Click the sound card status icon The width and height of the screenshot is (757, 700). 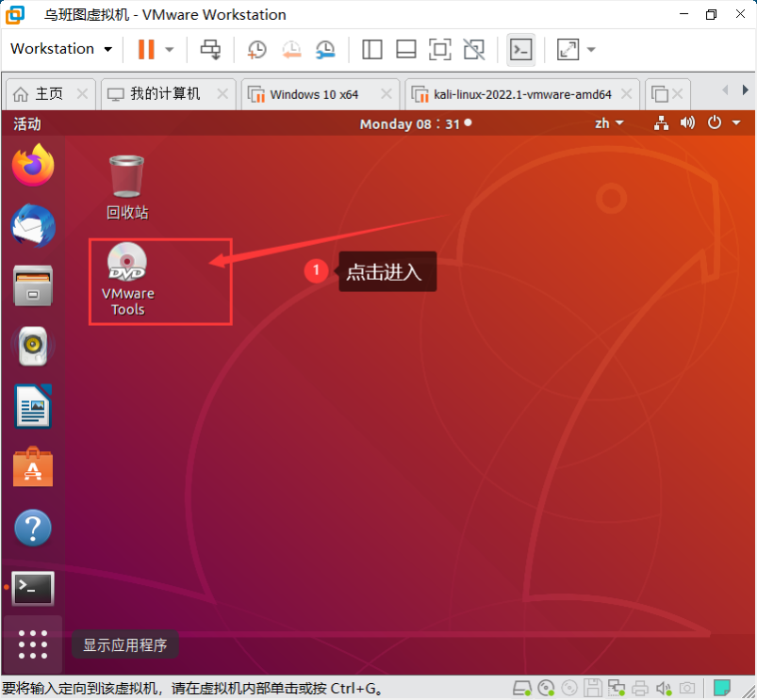point(664,688)
